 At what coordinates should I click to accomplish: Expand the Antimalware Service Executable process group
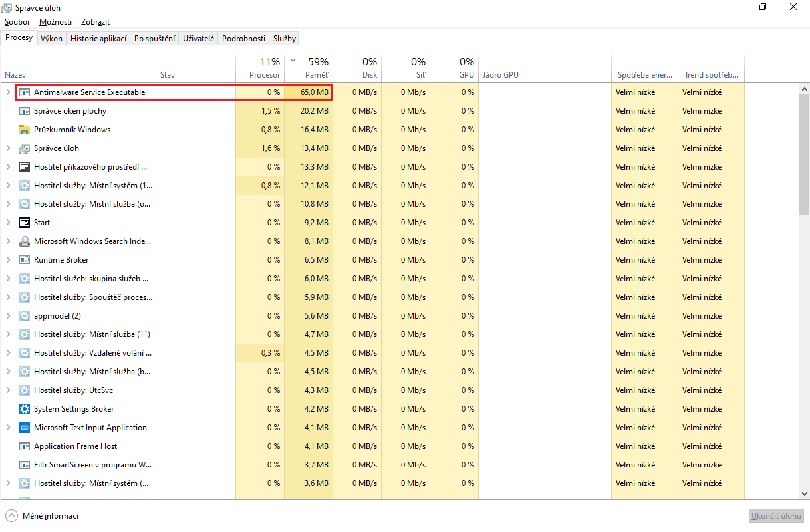point(8,92)
